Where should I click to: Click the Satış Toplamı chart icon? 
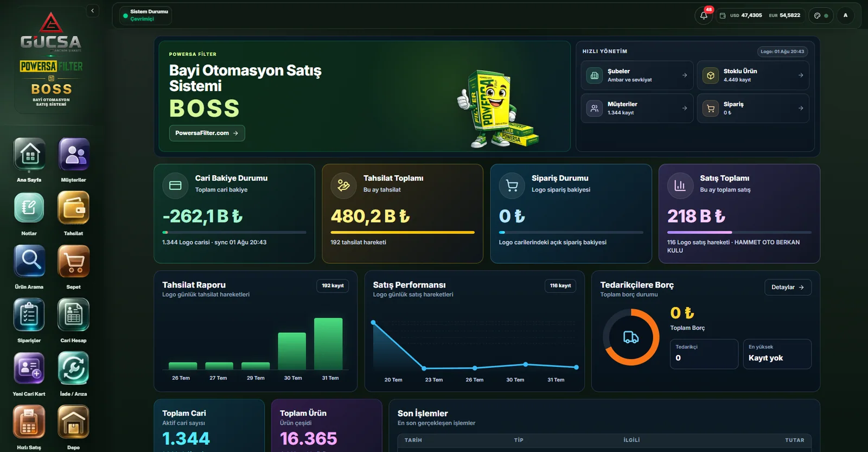(680, 186)
